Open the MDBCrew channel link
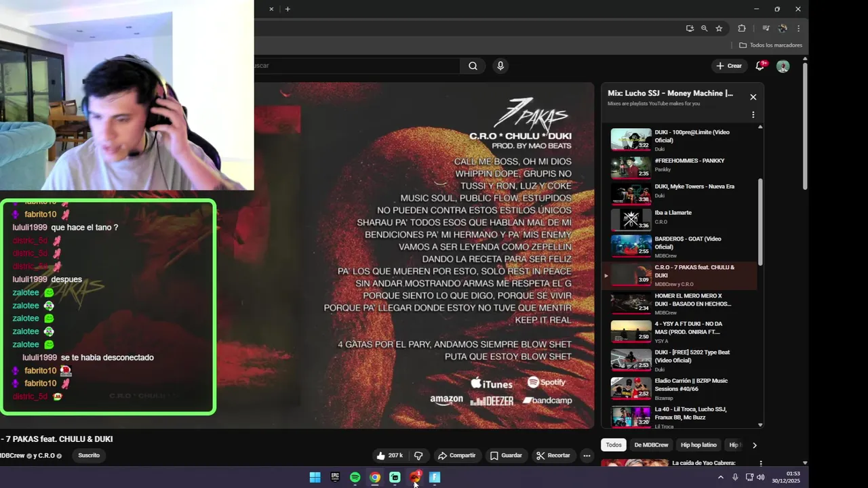The width and height of the screenshot is (868, 488). point(12,455)
